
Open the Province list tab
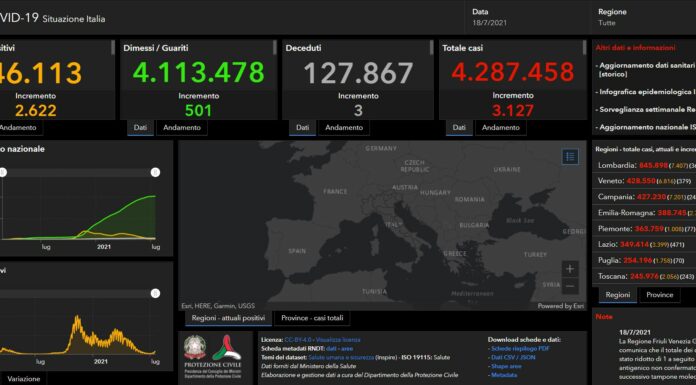point(660,295)
